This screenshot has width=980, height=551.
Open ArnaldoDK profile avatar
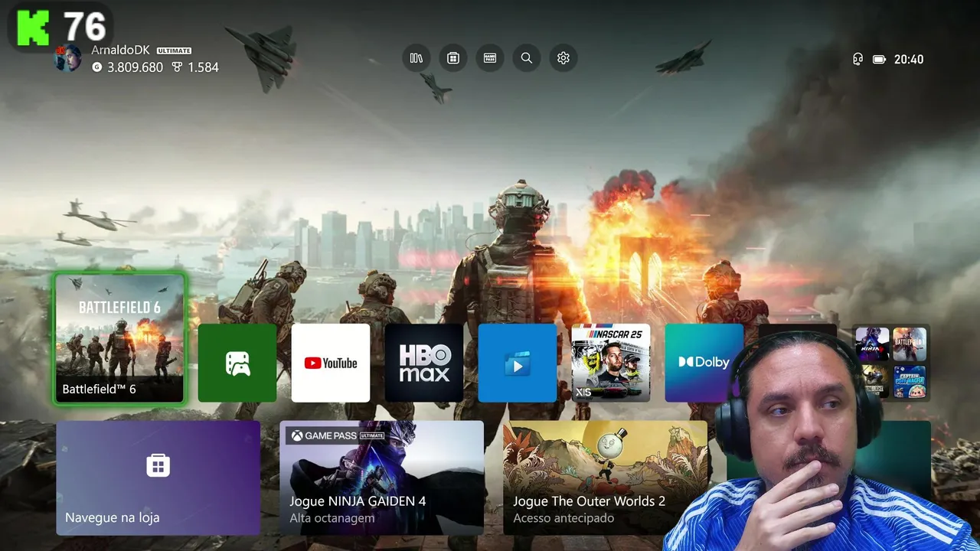point(67,58)
